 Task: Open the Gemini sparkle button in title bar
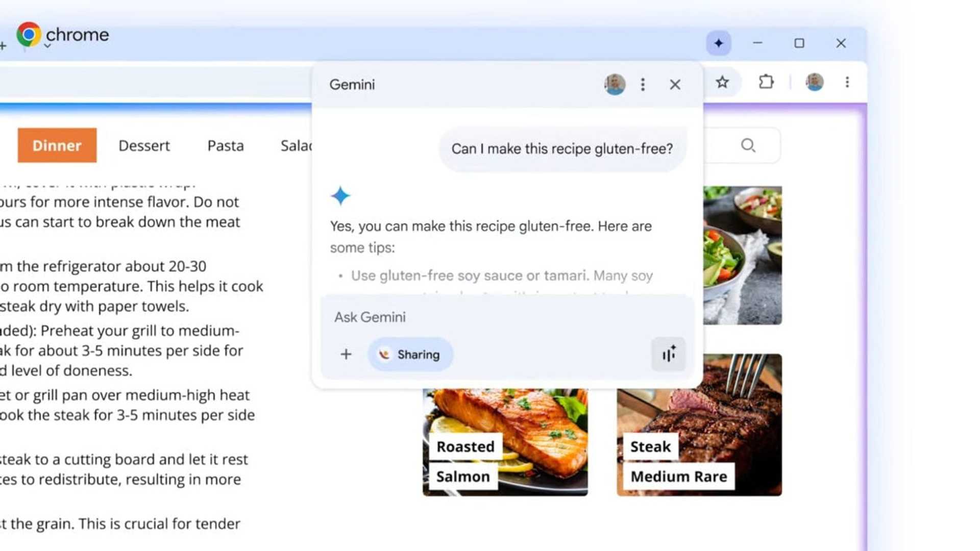pos(719,43)
